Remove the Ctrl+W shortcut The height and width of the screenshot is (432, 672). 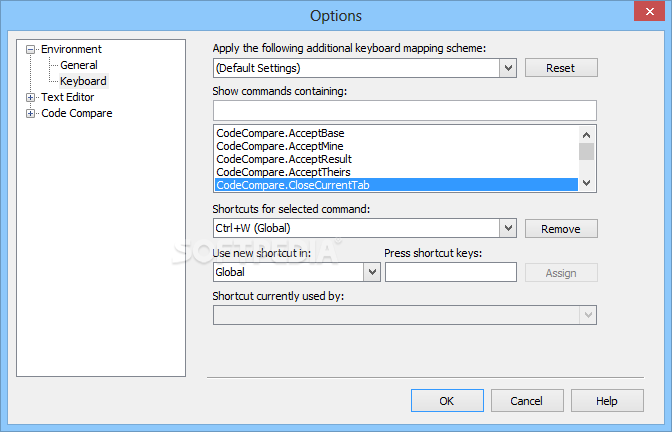[561, 229]
